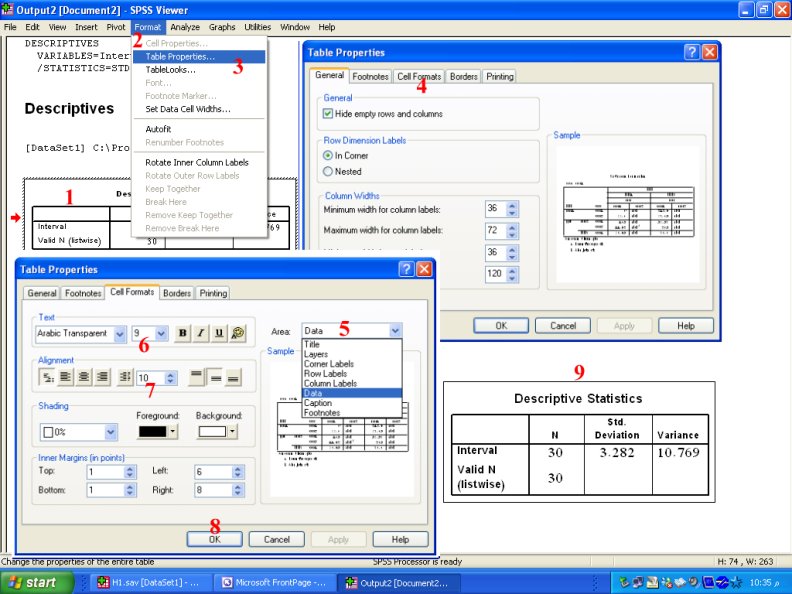The width and height of the screenshot is (792, 594).
Task: Open the font size 9 dropdown
Action: click(161, 334)
